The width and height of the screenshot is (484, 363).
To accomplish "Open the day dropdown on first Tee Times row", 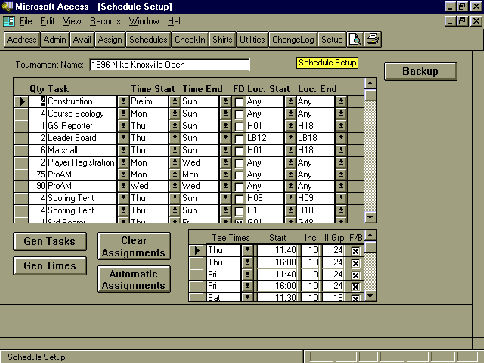I will click(247, 250).
